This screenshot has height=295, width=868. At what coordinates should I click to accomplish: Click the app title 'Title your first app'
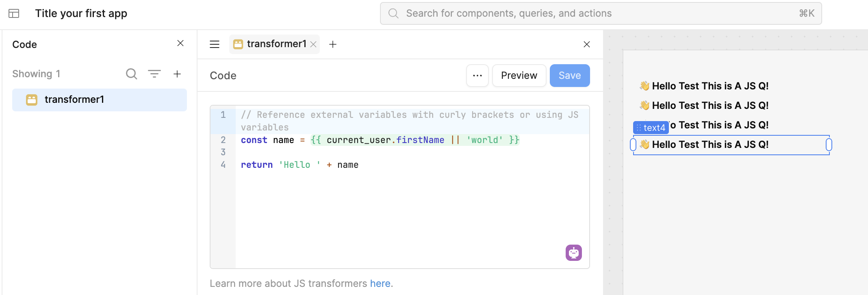(x=81, y=13)
